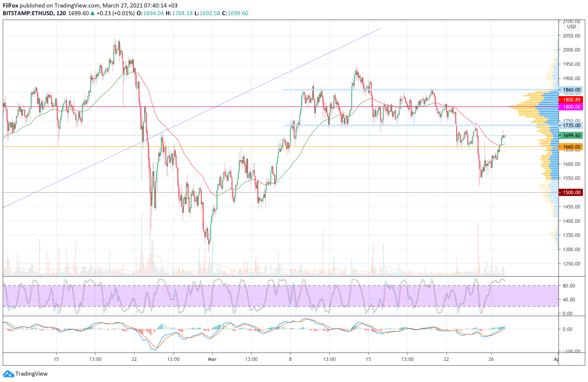Click the 8 date marker on time axis
588x382 pixels.
[290, 359]
